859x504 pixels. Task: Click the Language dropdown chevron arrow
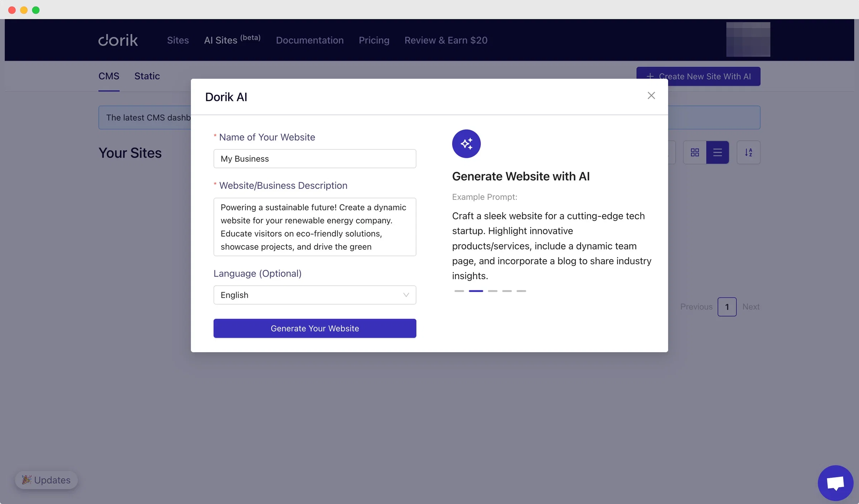coord(406,295)
